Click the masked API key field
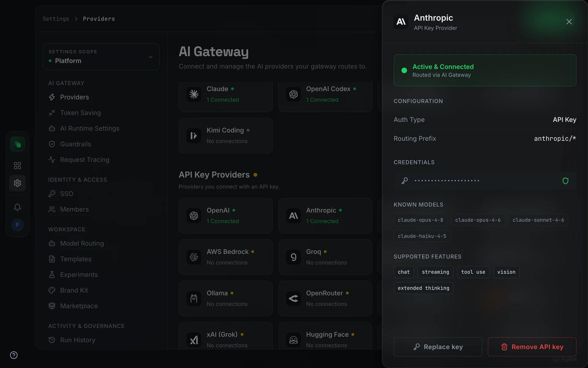 485,181
